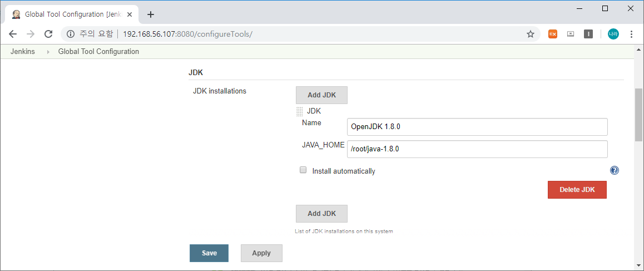Open a new browser tab
Screen dimensions: 644x271
click(151, 14)
